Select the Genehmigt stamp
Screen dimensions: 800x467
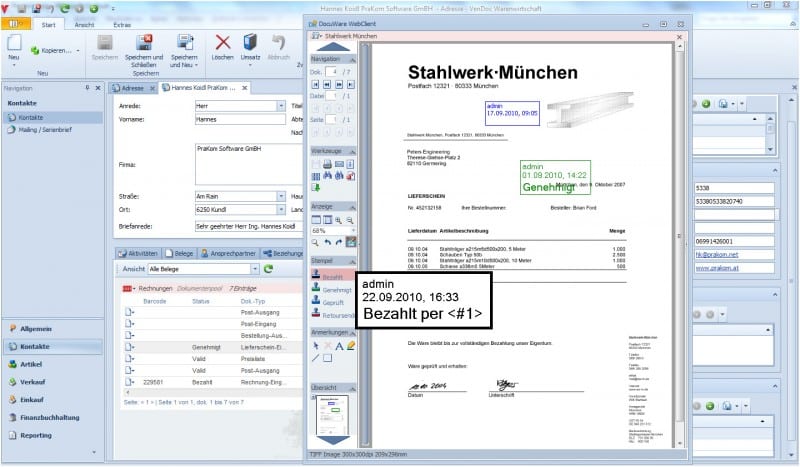(335, 289)
